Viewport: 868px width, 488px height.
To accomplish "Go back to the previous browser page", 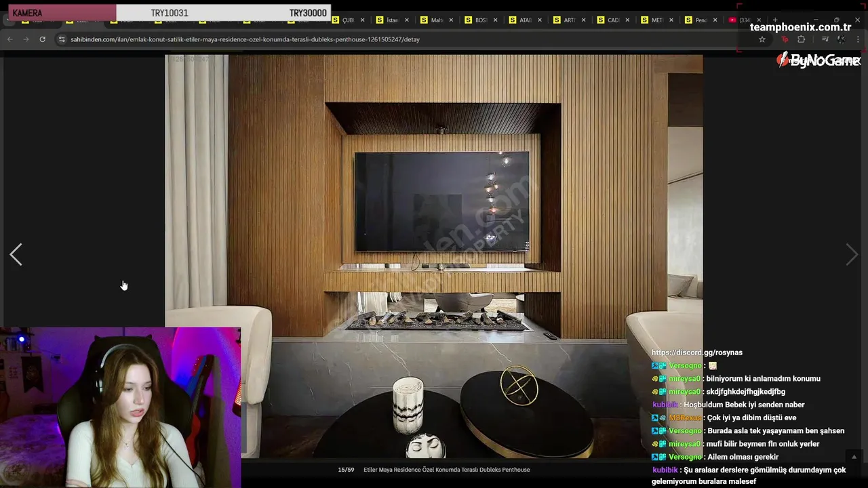I will point(9,39).
